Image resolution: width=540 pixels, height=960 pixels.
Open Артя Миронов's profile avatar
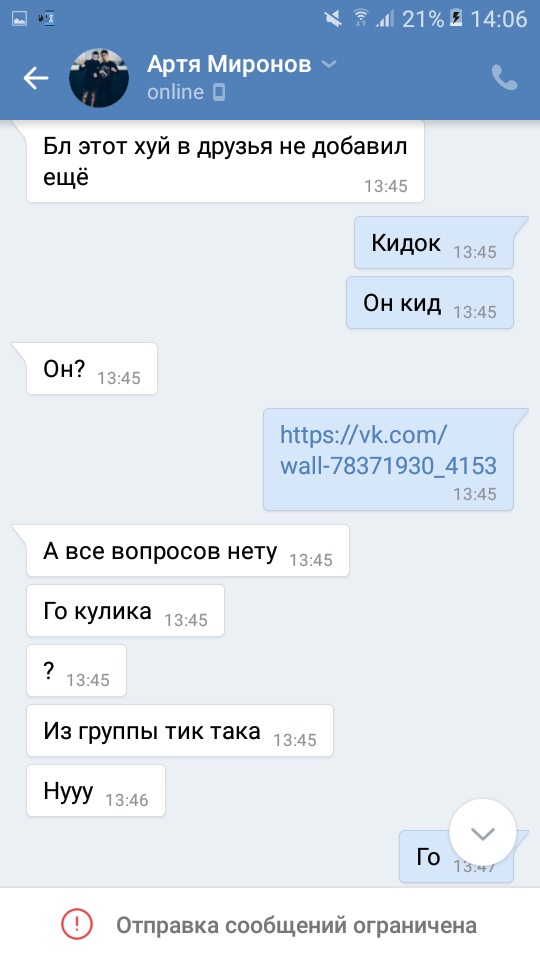coord(99,78)
